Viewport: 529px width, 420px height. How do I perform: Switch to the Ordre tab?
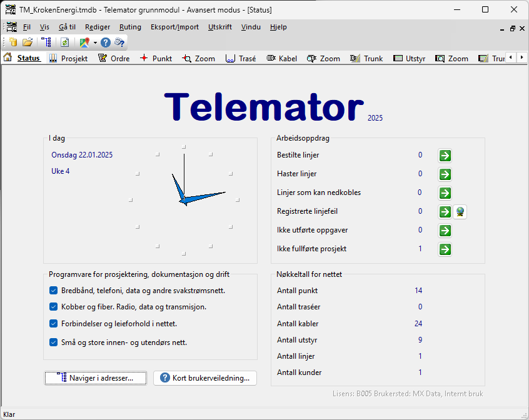pos(114,58)
